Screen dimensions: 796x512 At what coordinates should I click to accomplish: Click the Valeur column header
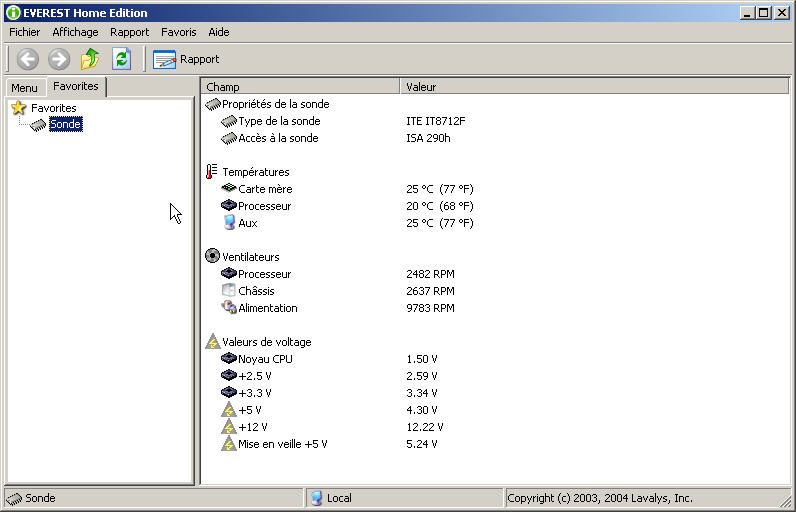pos(594,87)
